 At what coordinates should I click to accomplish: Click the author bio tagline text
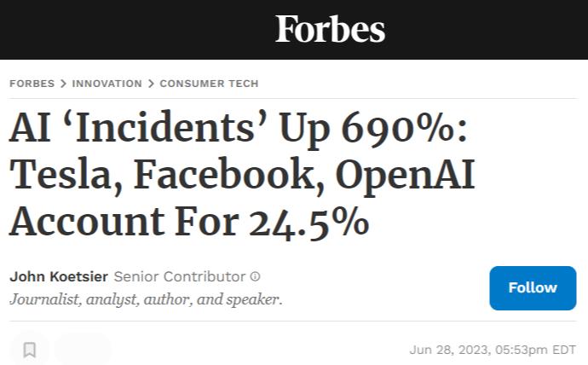(x=146, y=299)
